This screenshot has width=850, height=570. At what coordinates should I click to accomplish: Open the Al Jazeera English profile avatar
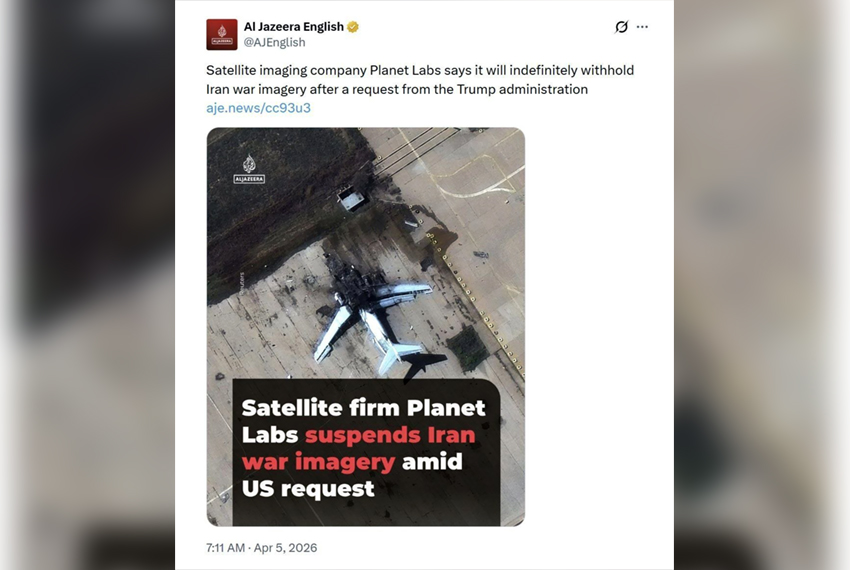tap(222, 34)
